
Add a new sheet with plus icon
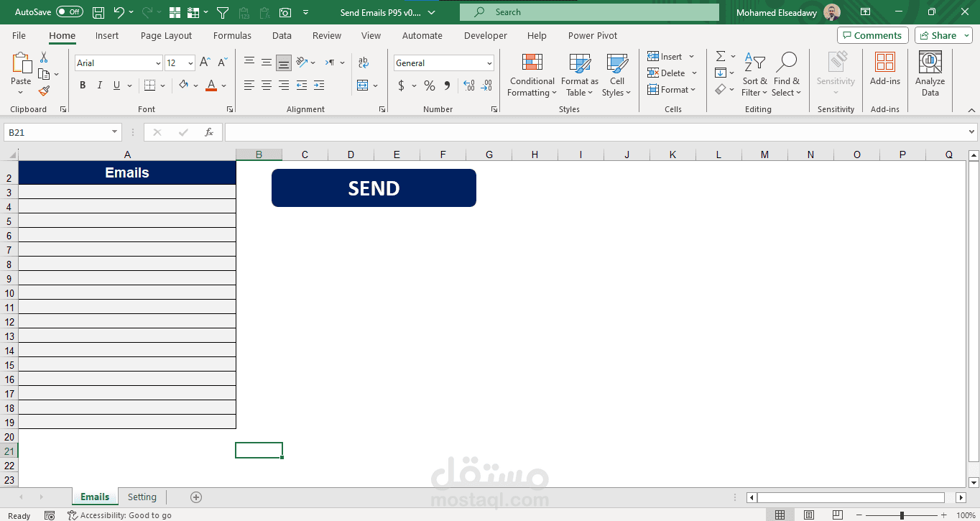pyautogui.click(x=196, y=497)
